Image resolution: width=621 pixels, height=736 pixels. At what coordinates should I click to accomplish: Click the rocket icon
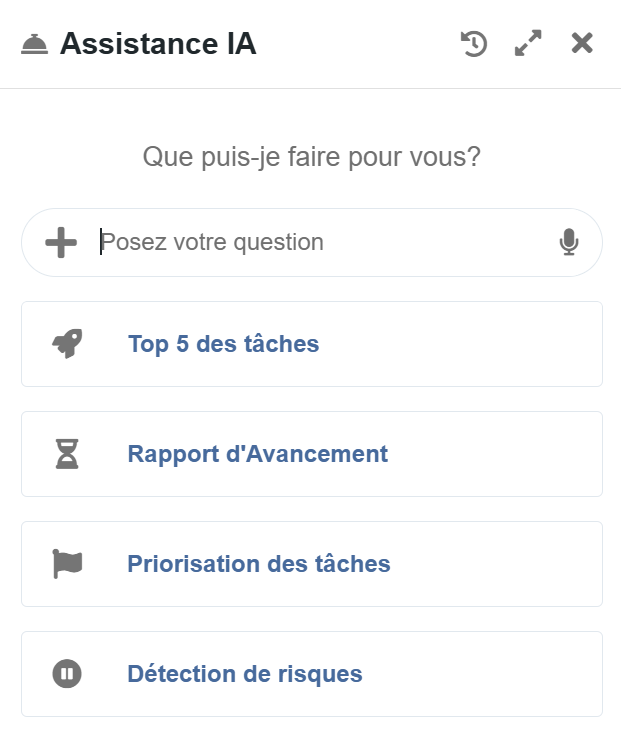pyautogui.click(x=67, y=344)
